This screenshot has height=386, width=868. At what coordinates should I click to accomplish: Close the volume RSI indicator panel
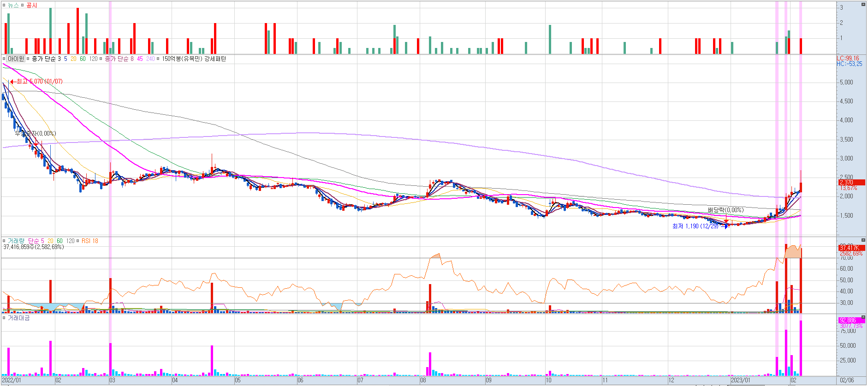pyautogui.click(x=863, y=240)
